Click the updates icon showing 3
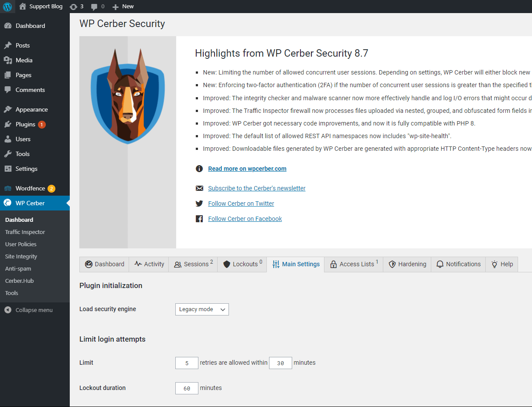 73,7
